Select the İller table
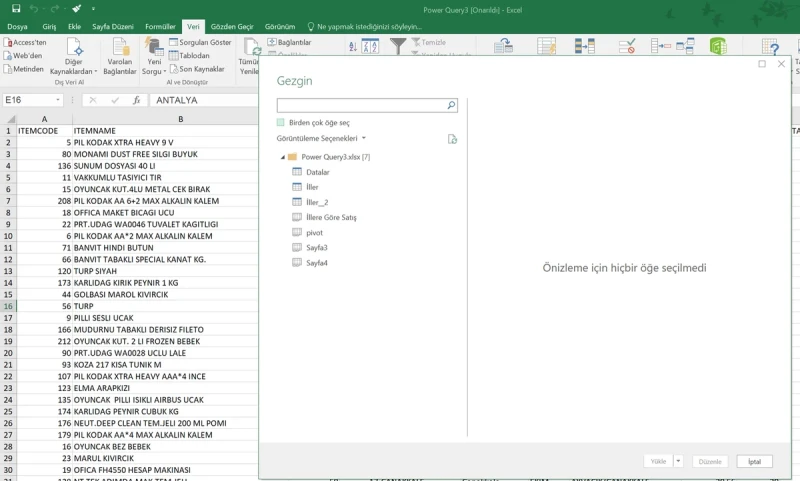 pyautogui.click(x=305, y=187)
